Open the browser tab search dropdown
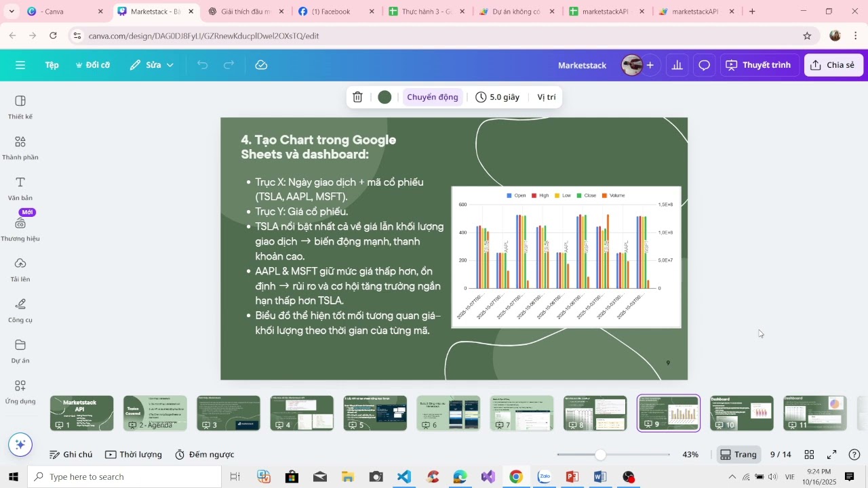The height and width of the screenshot is (488, 868). click(x=12, y=12)
